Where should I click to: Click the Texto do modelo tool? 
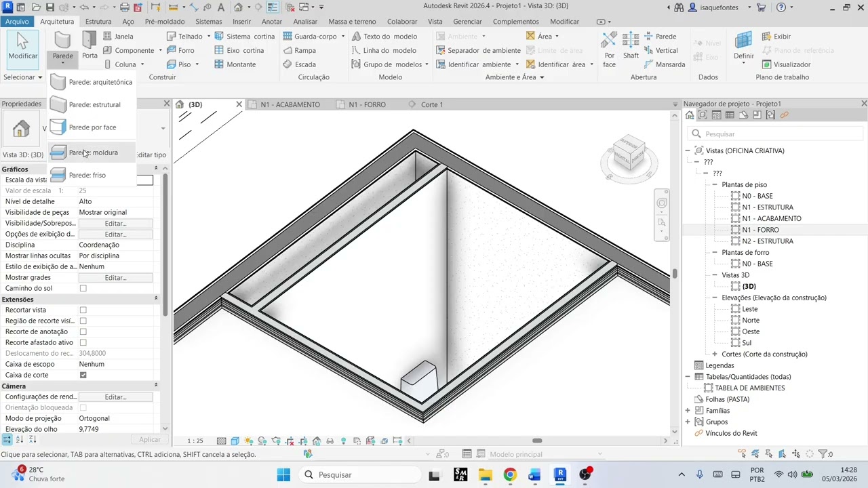384,36
